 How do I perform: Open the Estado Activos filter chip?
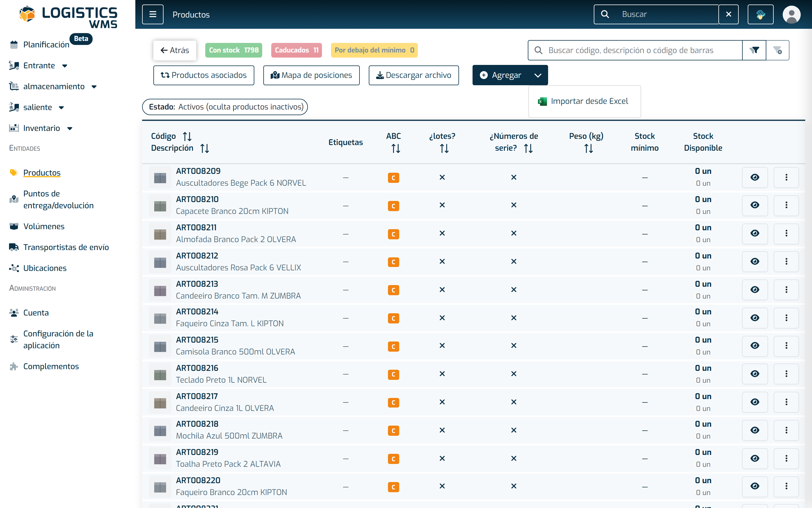[225, 107]
